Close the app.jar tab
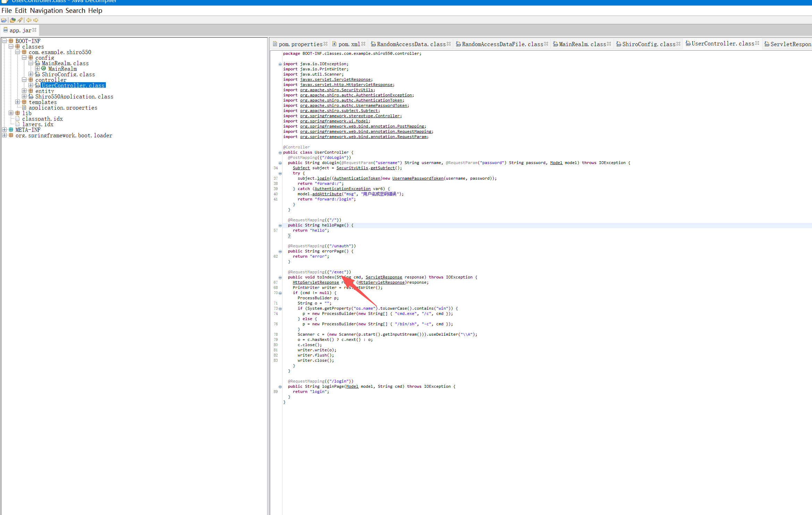 (34, 30)
